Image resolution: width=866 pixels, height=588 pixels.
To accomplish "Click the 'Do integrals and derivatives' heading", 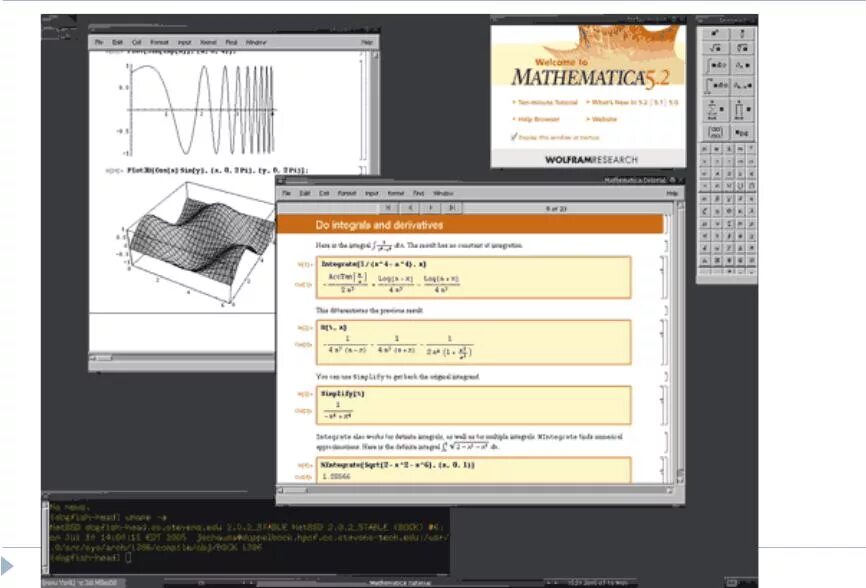I will coord(379,225).
